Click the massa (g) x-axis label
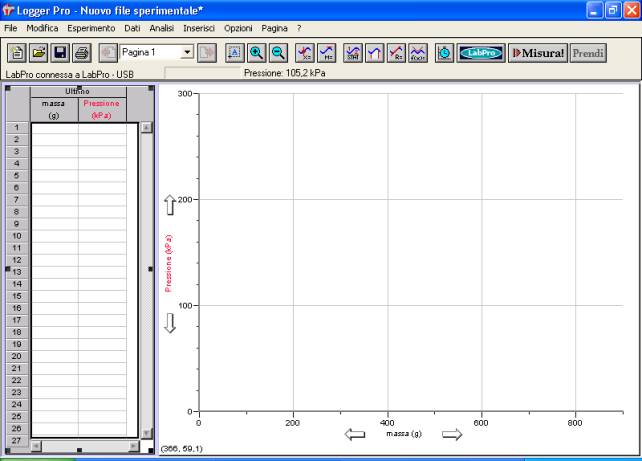The height and width of the screenshot is (461, 642). tap(404, 433)
